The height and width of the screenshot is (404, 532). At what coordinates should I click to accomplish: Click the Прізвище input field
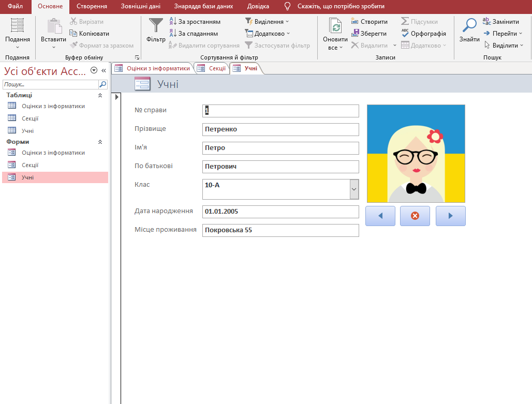[x=280, y=129]
